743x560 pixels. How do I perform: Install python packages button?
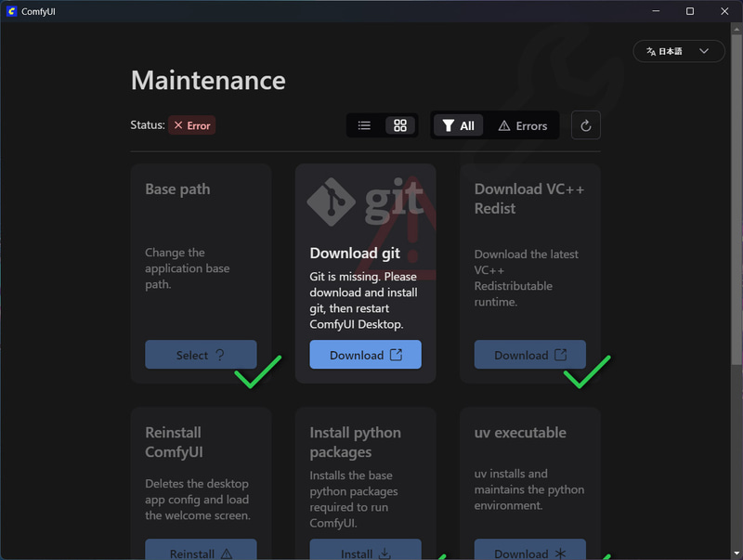point(365,550)
